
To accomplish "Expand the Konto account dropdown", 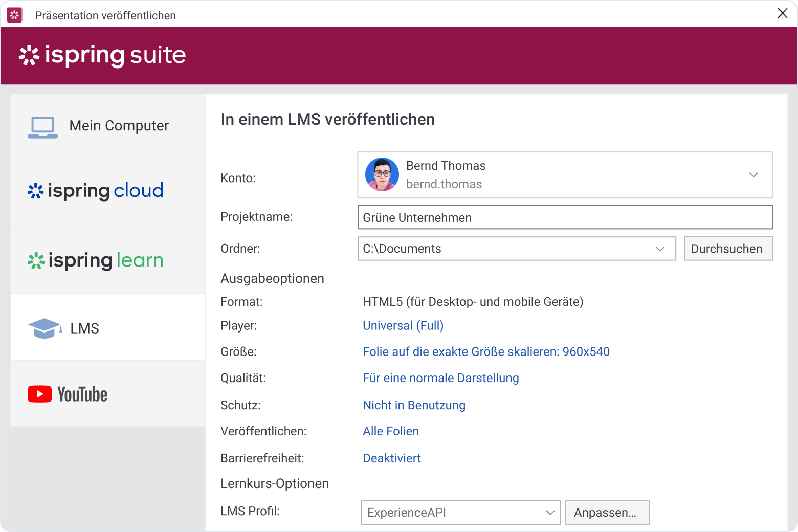I will click(x=753, y=175).
